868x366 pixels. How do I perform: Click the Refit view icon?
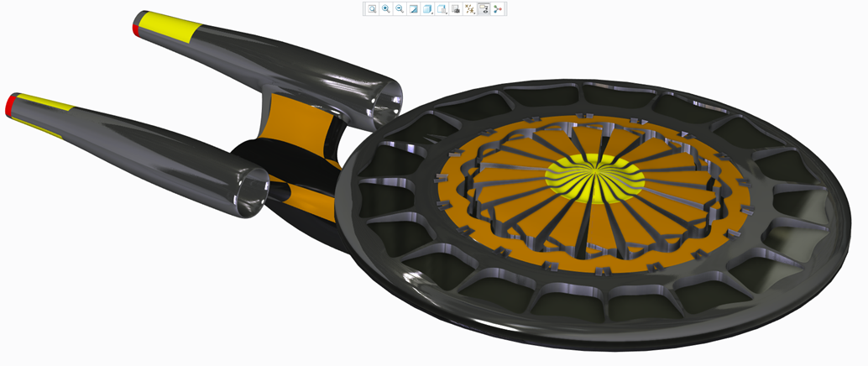point(372,9)
